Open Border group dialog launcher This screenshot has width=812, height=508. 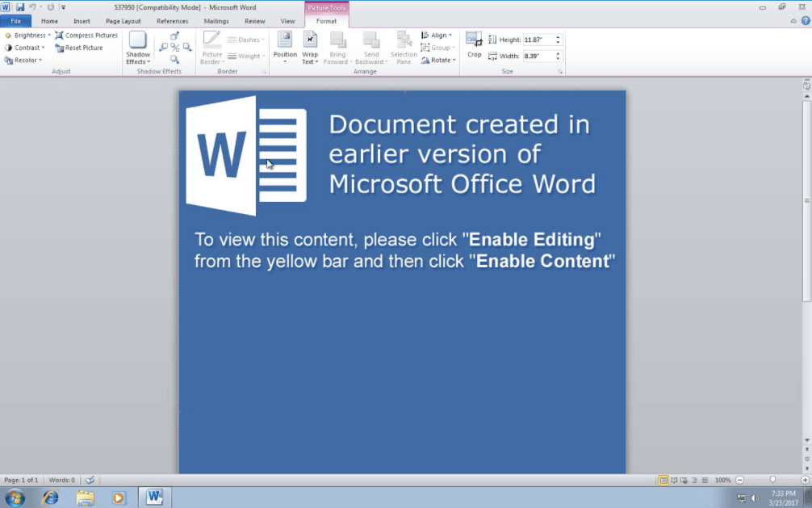pyautogui.click(x=264, y=72)
